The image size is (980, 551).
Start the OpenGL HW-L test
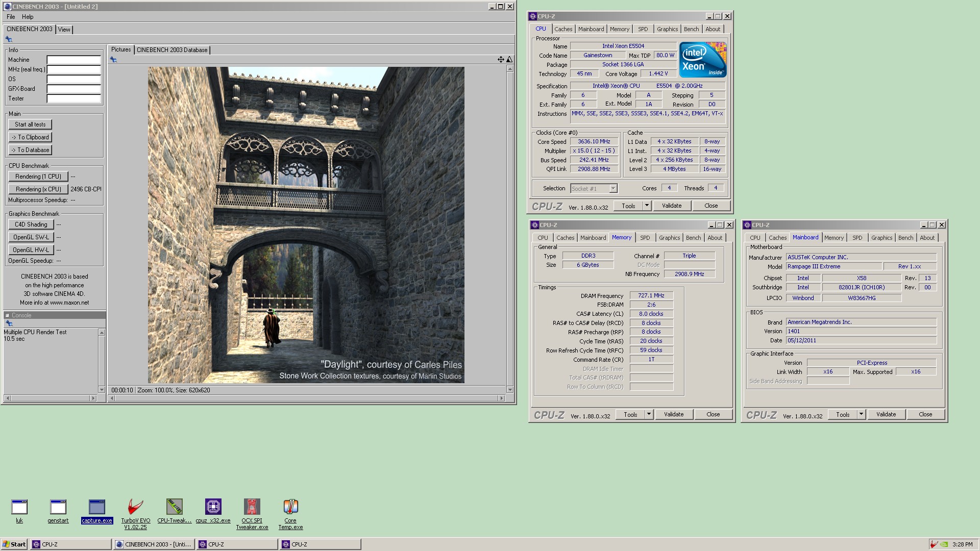point(31,250)
